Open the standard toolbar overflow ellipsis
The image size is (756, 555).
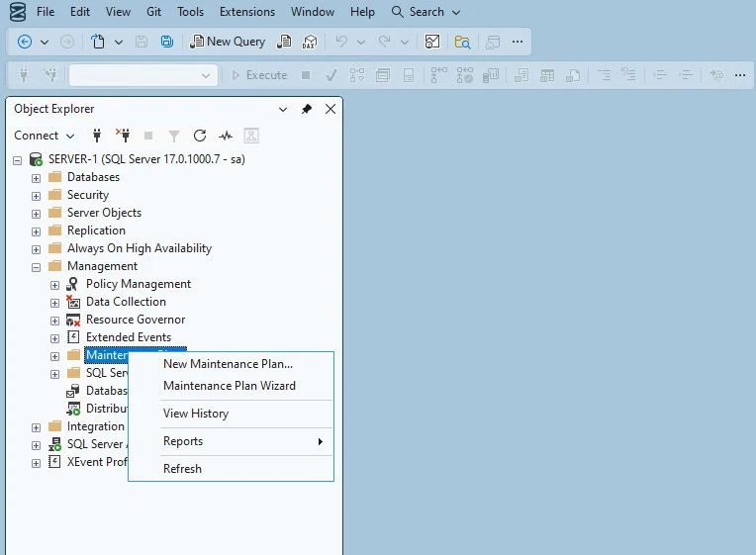(518, 42)
